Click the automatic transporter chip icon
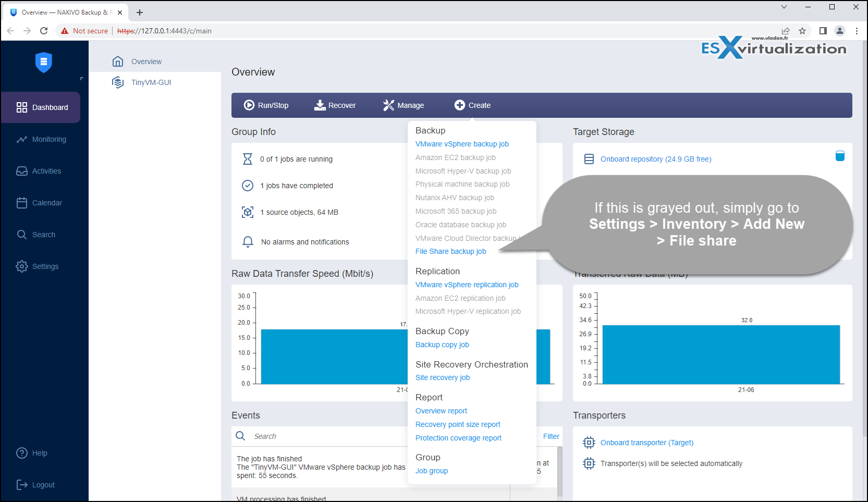 tap(589, 463)
